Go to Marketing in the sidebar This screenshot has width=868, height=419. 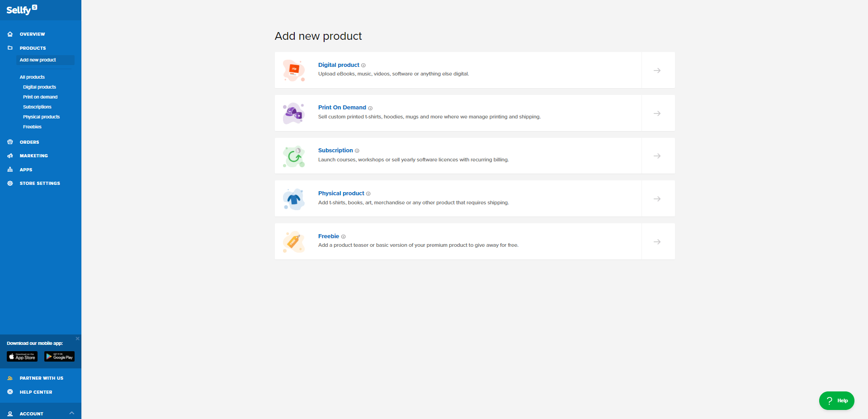tap(33, 156)
